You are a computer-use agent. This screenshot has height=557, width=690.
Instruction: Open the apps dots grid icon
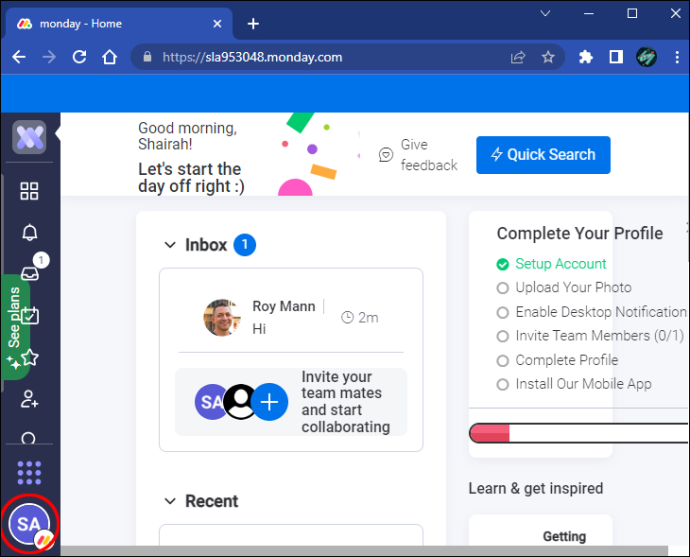(x=29, y=473)
